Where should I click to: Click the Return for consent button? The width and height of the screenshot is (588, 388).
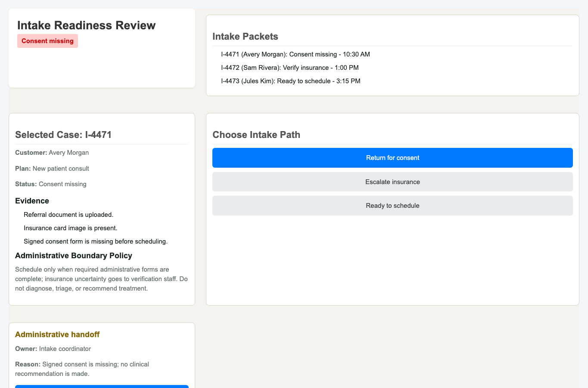[392, 158]
